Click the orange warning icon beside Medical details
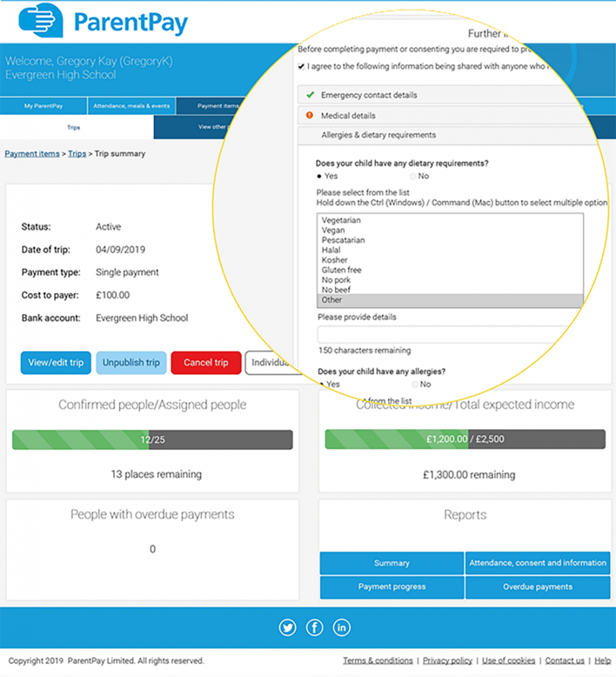 point(309,115)
